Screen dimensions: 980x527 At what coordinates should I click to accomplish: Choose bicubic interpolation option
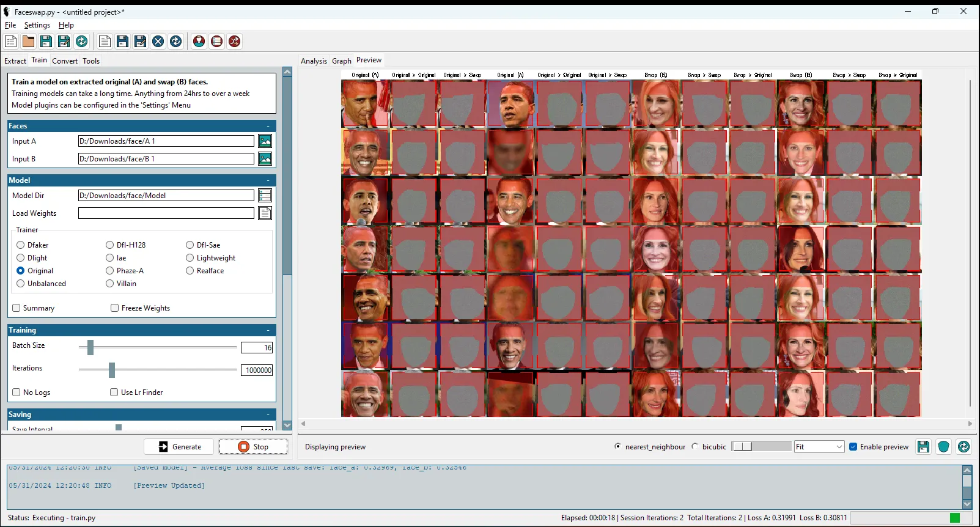pyautogui.click(x=695, y=447)
